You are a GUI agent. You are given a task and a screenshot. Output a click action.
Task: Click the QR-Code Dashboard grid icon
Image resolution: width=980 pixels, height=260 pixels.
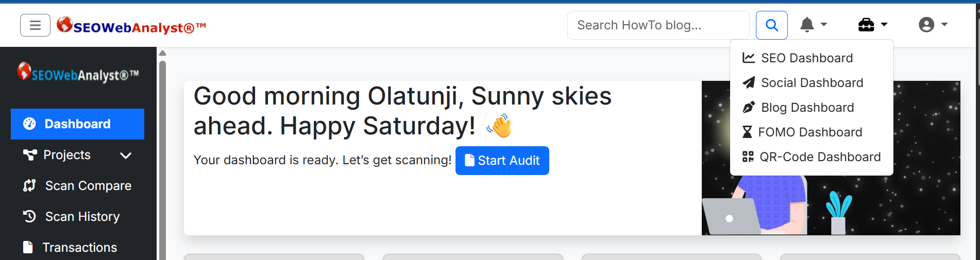click(x=748, y=157)
